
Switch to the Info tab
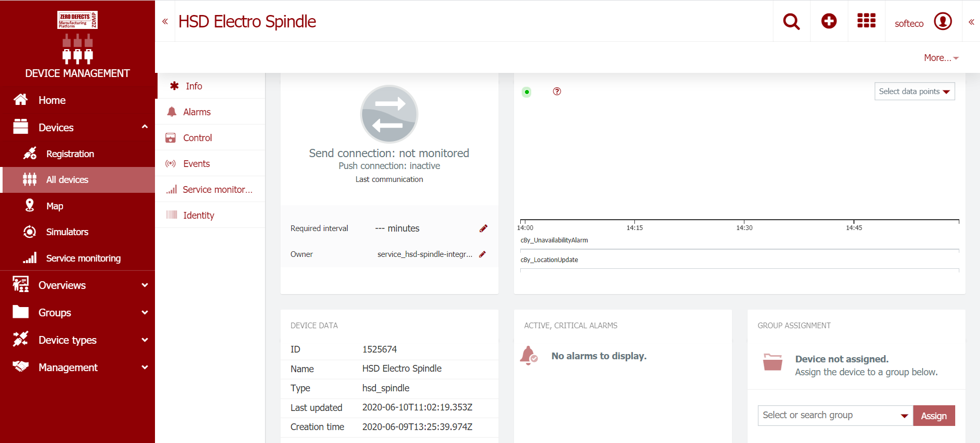click(210, 86)
